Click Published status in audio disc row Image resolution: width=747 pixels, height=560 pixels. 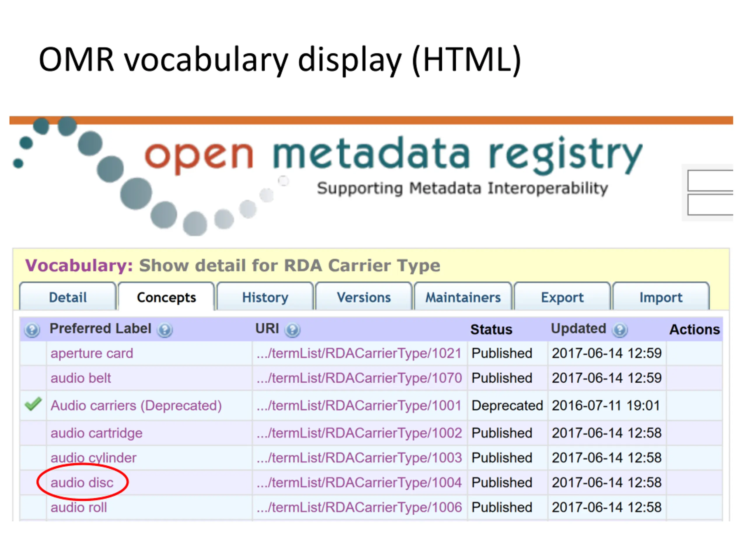502,482
